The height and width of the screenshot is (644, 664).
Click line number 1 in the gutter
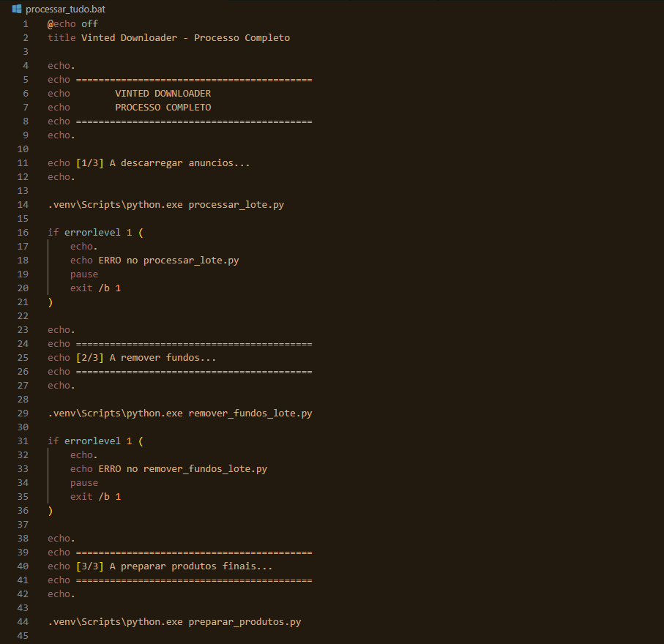pyautogui.click(x=26, y=24)
